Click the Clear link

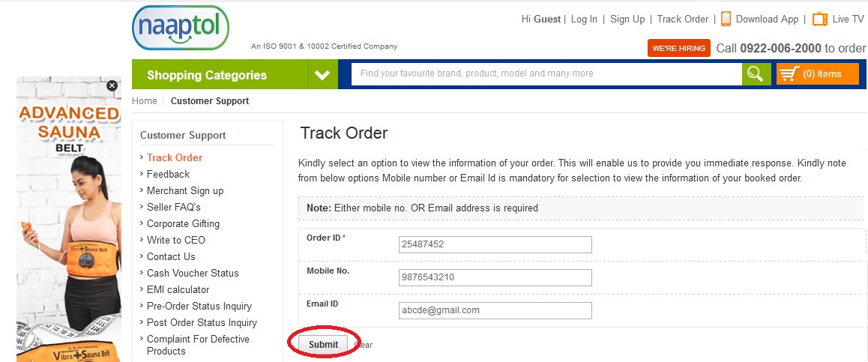click(364, 345)
